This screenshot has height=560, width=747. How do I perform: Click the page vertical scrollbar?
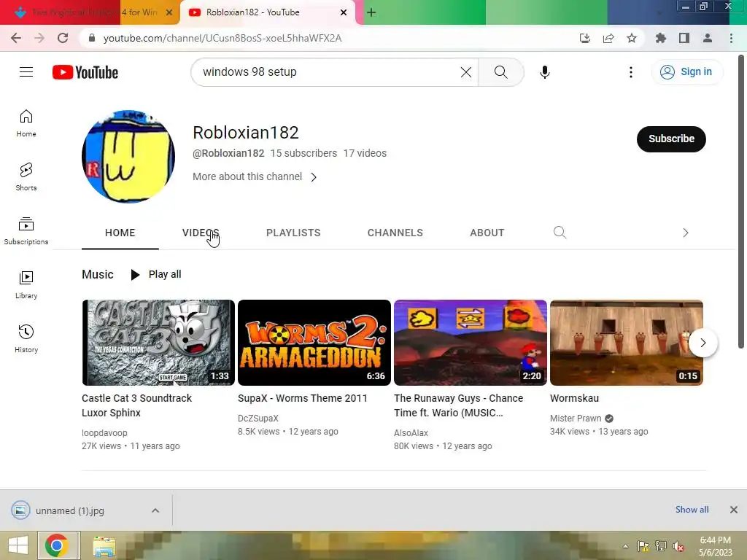(x=741, y=201)
